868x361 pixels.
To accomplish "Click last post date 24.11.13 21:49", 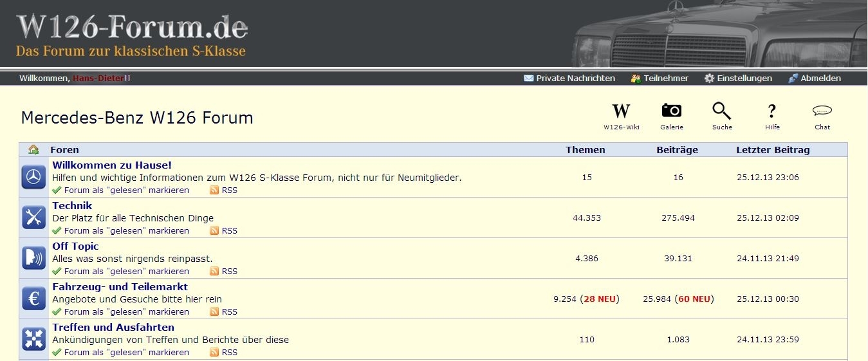I will point(768,258).
